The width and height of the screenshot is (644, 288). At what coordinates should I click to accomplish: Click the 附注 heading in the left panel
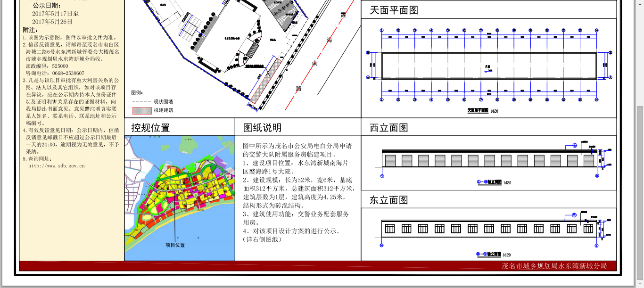pos(30,30)
